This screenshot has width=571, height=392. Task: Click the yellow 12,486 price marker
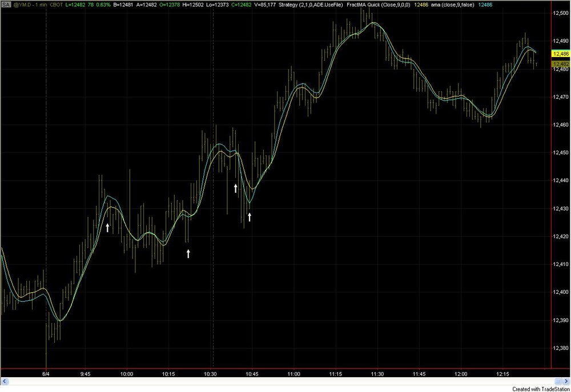(x=561, y=54)
